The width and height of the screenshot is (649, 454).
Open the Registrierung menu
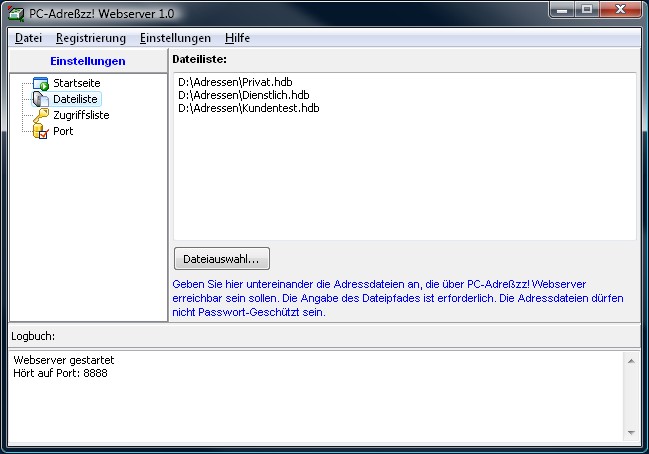point(91,38)
